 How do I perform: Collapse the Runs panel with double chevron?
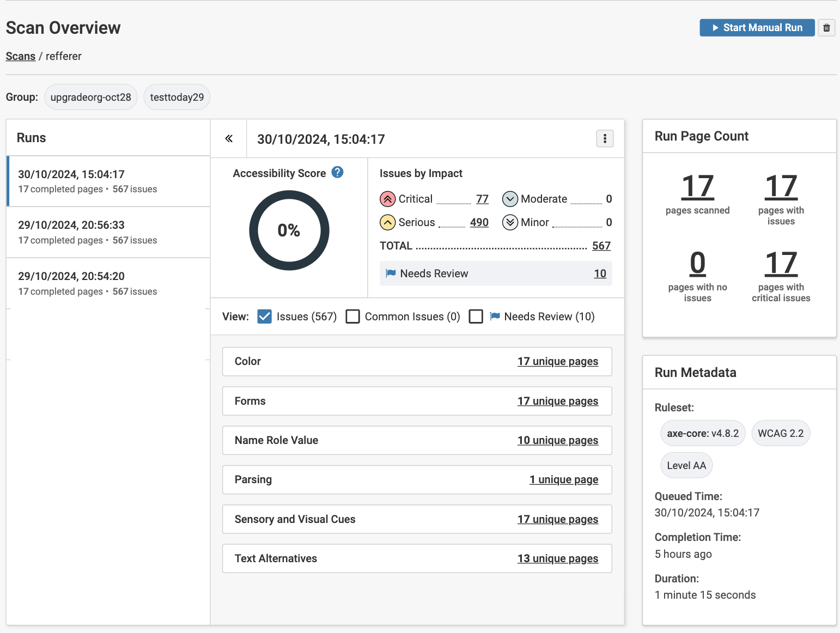pos(229,139)
